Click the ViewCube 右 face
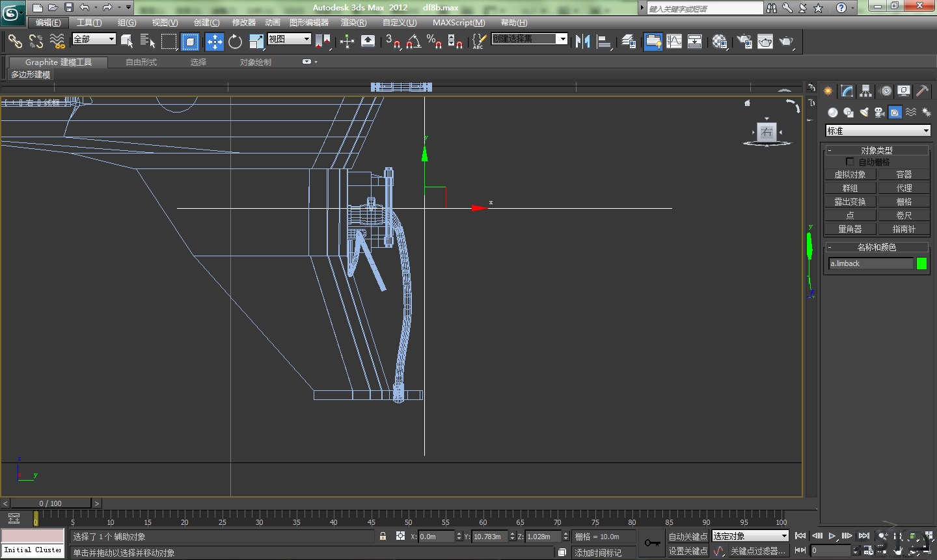The image size is (937, 560). point(767,132)
